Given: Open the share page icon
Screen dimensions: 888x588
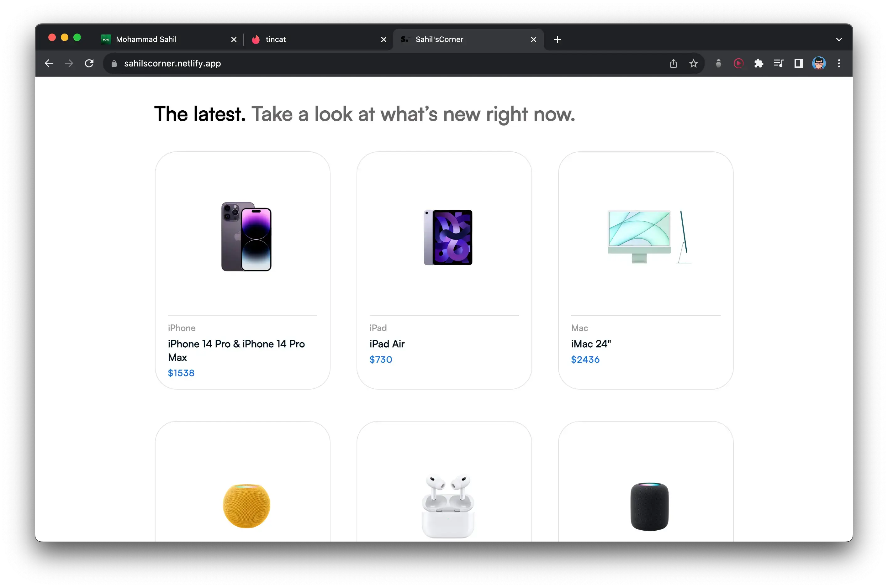Looking at the screenshot, I should 674,63.
